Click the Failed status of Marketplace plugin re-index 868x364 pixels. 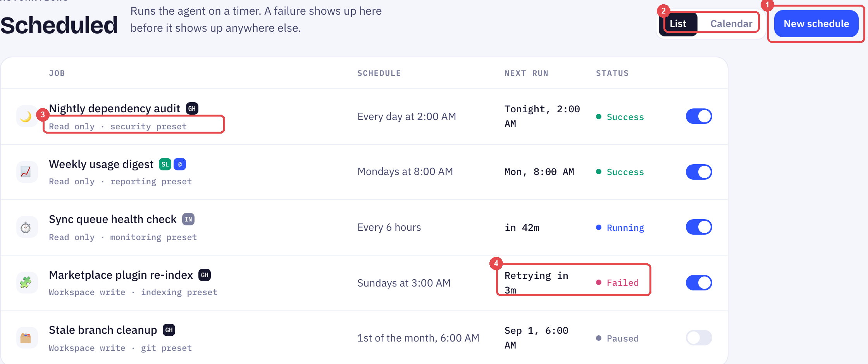(x=617, y=283)
